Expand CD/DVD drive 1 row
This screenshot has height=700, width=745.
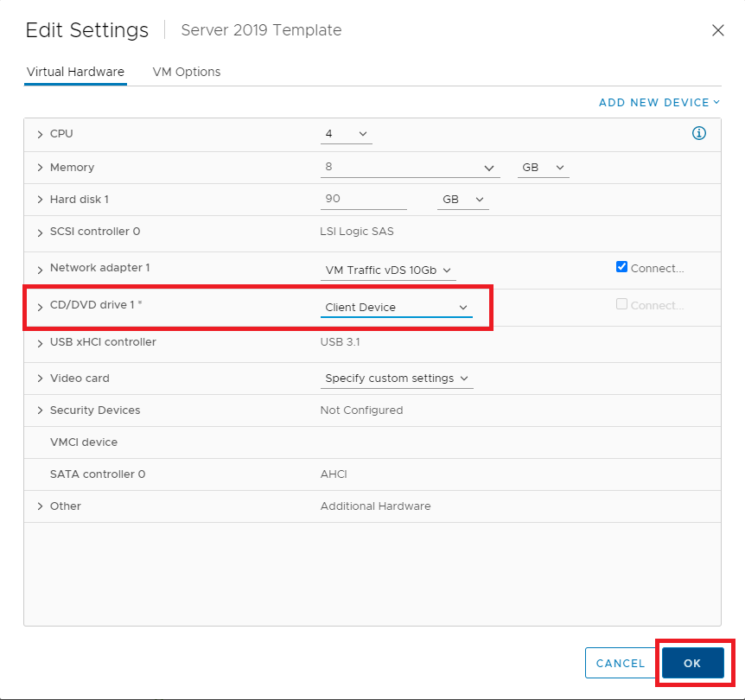(x=40, y=306)
